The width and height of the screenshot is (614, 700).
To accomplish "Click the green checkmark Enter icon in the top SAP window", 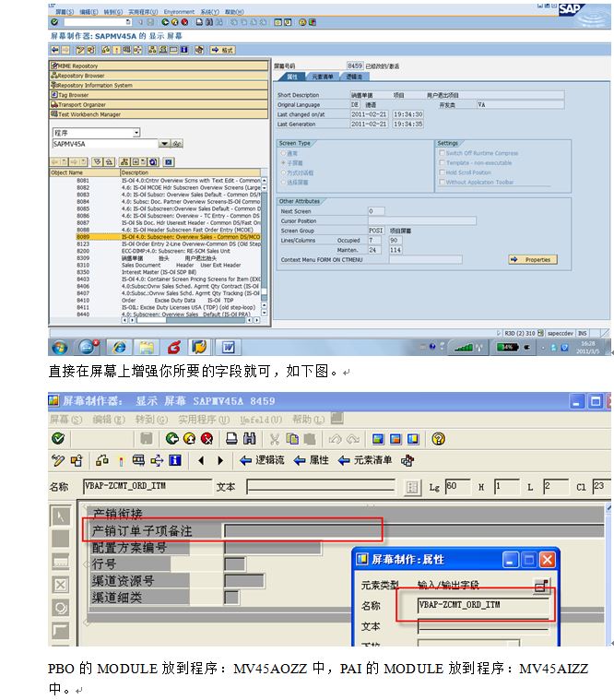I will [54, 22].
